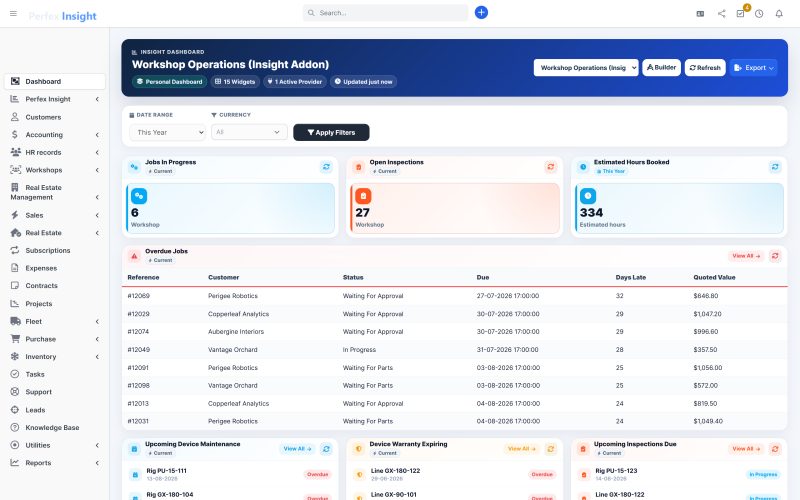Expand the Workshops sidebar menu
This screenshot has height=500, width=800.
point(54,170)
